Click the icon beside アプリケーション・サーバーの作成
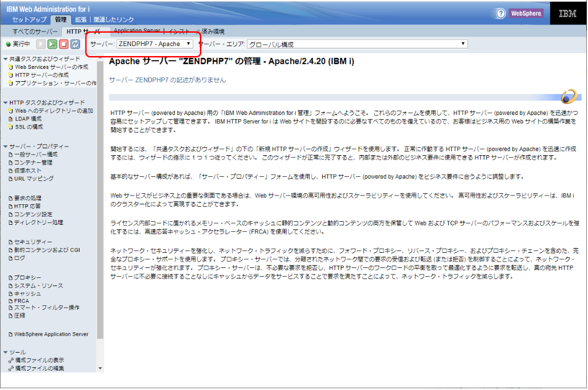588x390 pixels. pyautogui.click(x=11, y=83)
